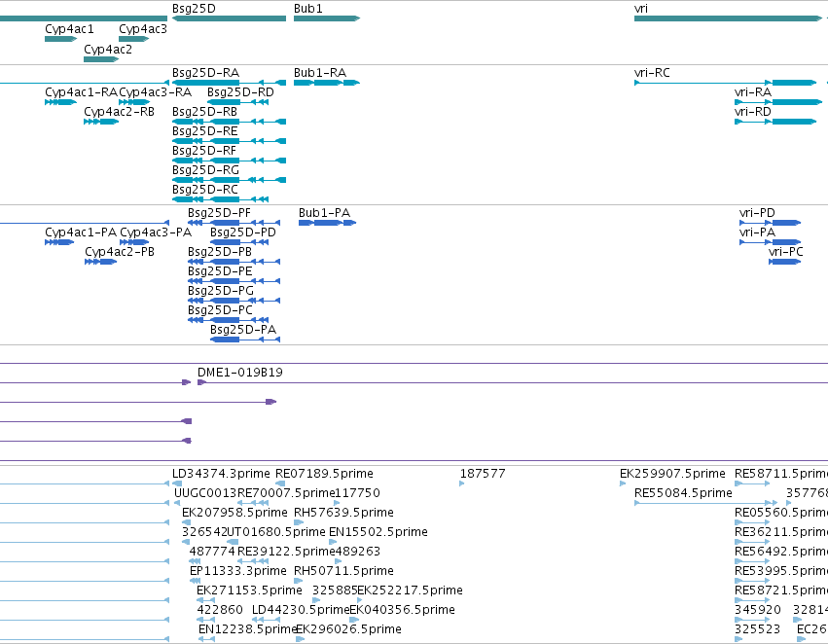Click the Cyp4ac1-PA protein feature
This screenshot has width=828, height=644.
tap(59, 242)
